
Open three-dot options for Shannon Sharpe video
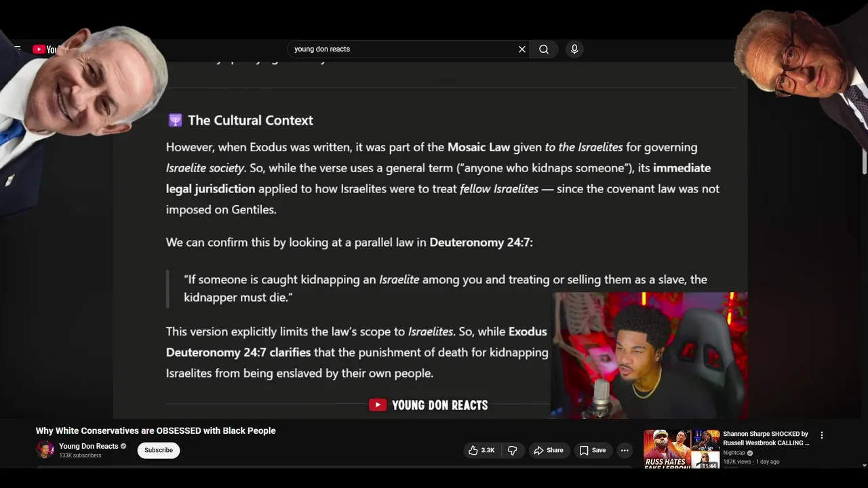[821, 435]
